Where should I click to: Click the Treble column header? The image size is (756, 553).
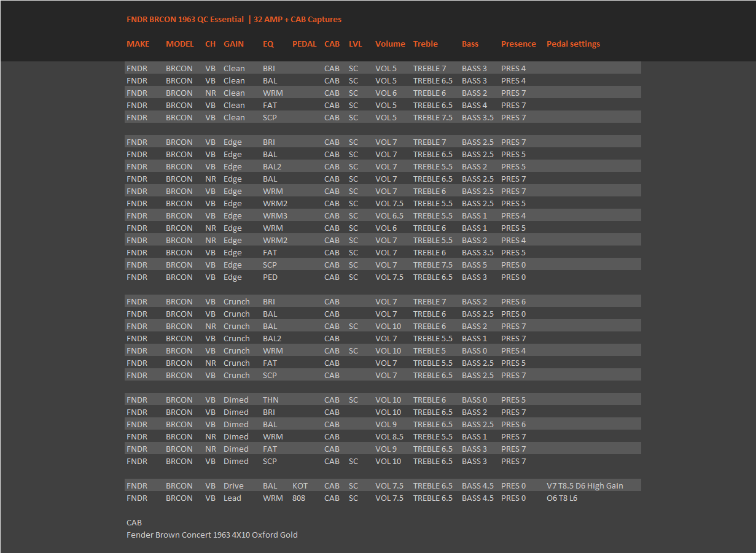click(426, 44)
